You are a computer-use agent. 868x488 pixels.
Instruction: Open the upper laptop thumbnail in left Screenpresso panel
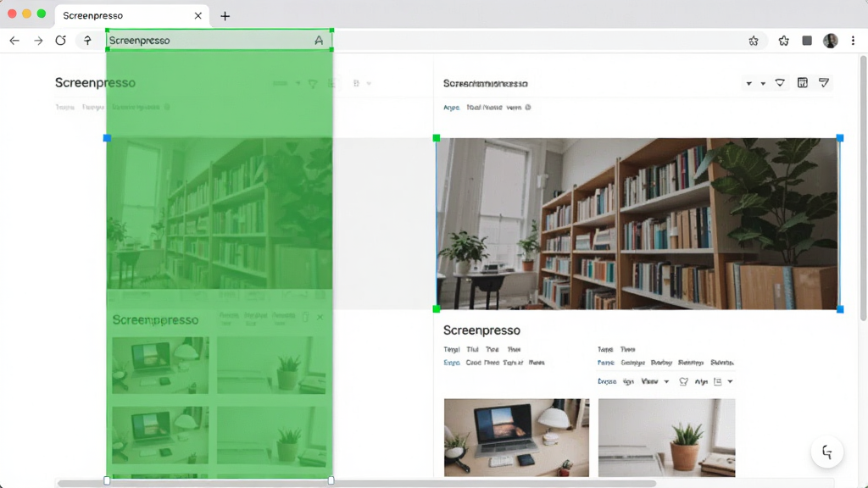click(x=160, y=366)
